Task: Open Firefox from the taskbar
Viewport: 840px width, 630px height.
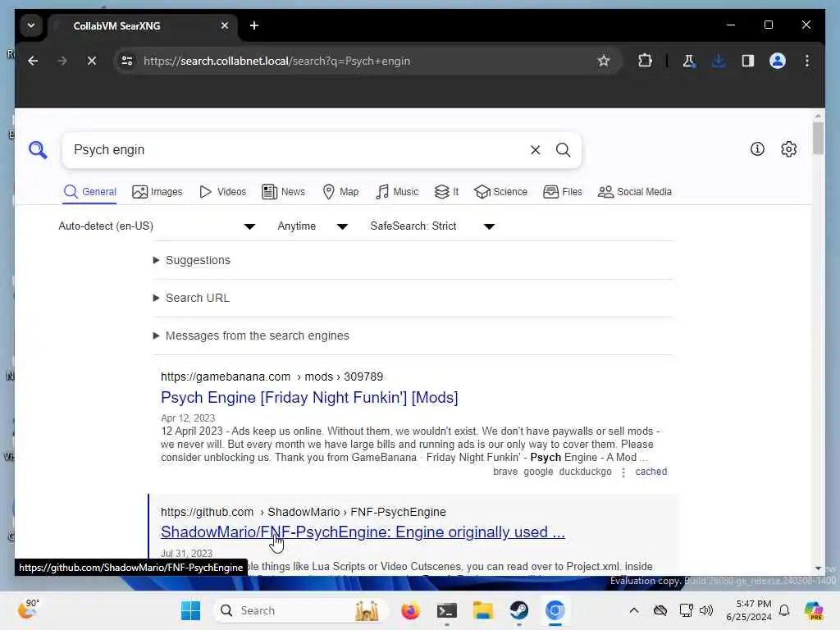Action: (x=410, y=610)
